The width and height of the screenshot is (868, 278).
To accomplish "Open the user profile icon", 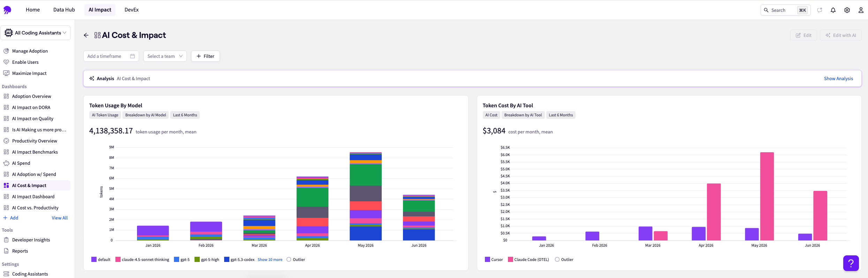I will 861,10.
